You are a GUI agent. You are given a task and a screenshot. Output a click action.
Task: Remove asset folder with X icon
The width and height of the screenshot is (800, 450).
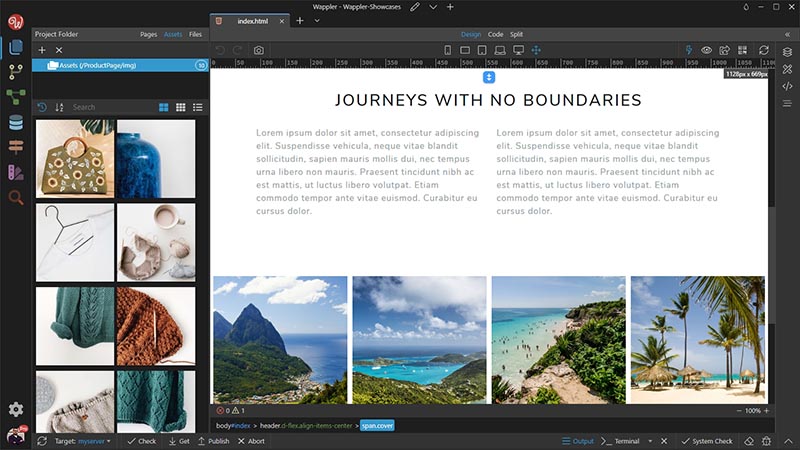(x=59, y=50)
